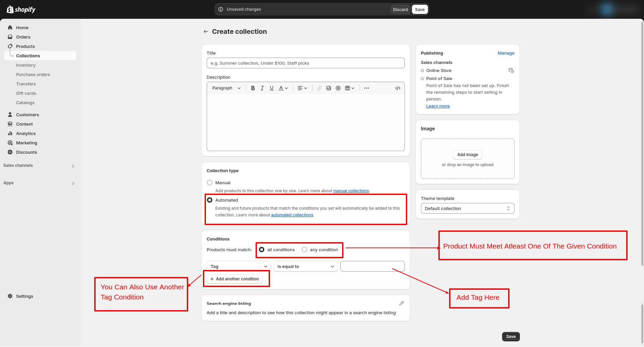Expand Sales channels section
The image size is (644, 347).
pyautogui.click(x=73, y=166)
